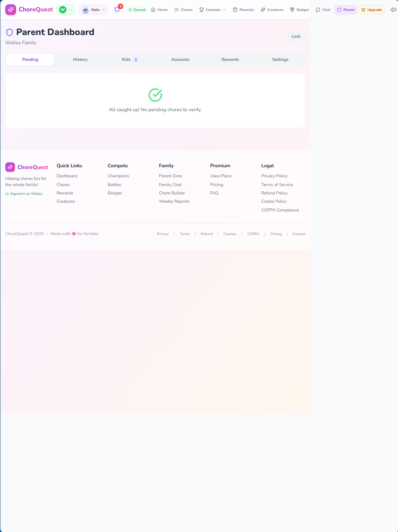Select the Home icon in the navbar
This screenshot has height=532, width=398.
pyautogui.click(x=159, y=9)
